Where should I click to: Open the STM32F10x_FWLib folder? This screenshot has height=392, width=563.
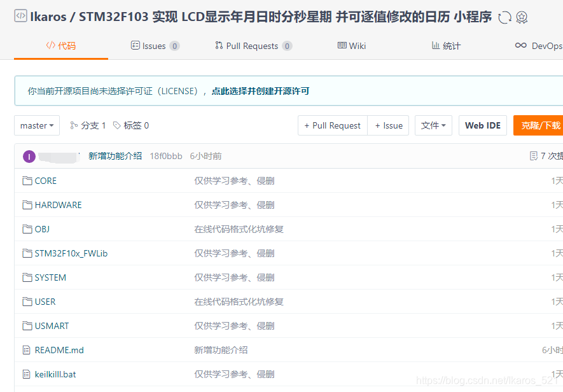click(x=71, y=253)
